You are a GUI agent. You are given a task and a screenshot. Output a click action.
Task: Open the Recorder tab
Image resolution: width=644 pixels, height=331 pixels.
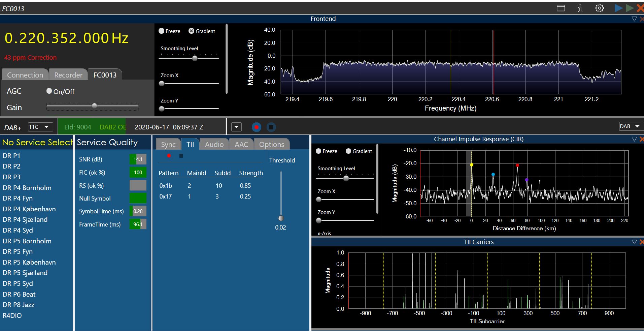(68, 75)
